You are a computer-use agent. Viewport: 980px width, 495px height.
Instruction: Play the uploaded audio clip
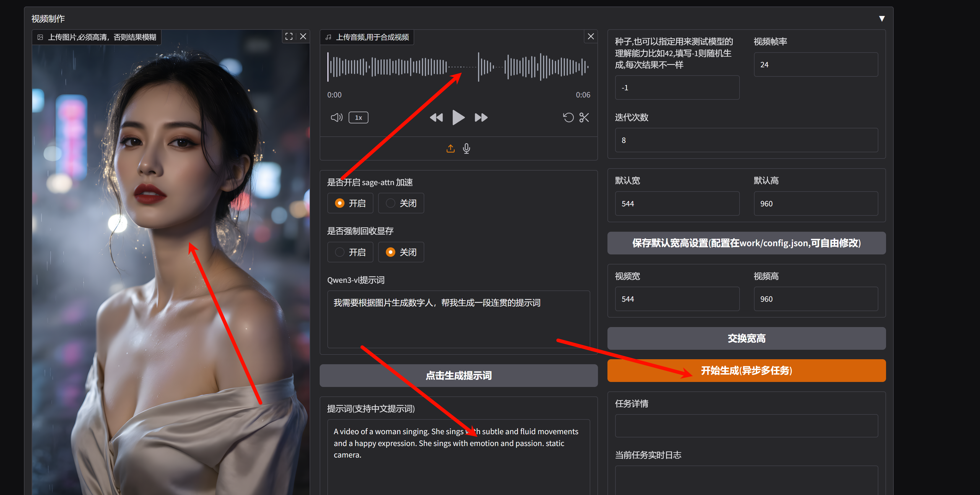(458, 117)
